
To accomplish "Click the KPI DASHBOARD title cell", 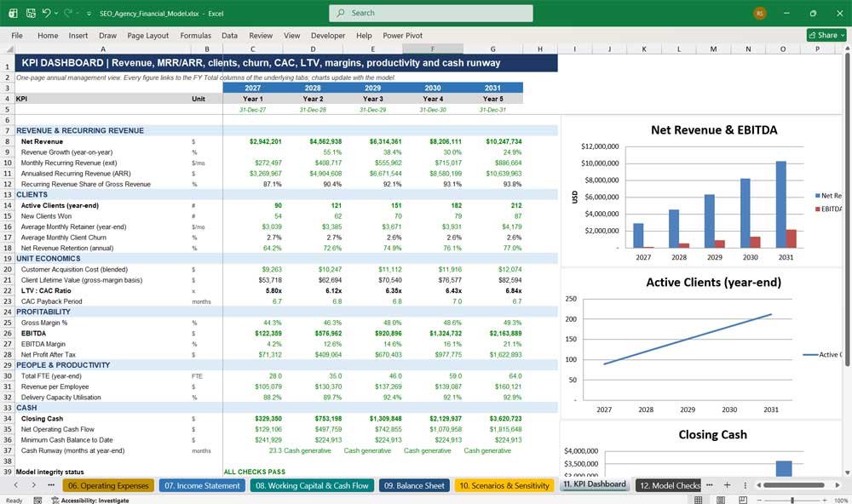I will pyautogui.click(x=286, y=62).
